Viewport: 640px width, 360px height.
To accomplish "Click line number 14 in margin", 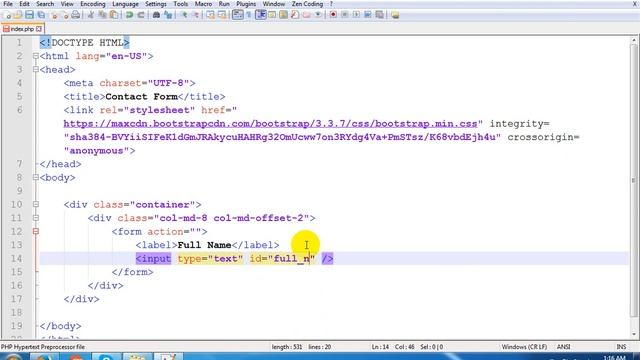I will [16, 258].
